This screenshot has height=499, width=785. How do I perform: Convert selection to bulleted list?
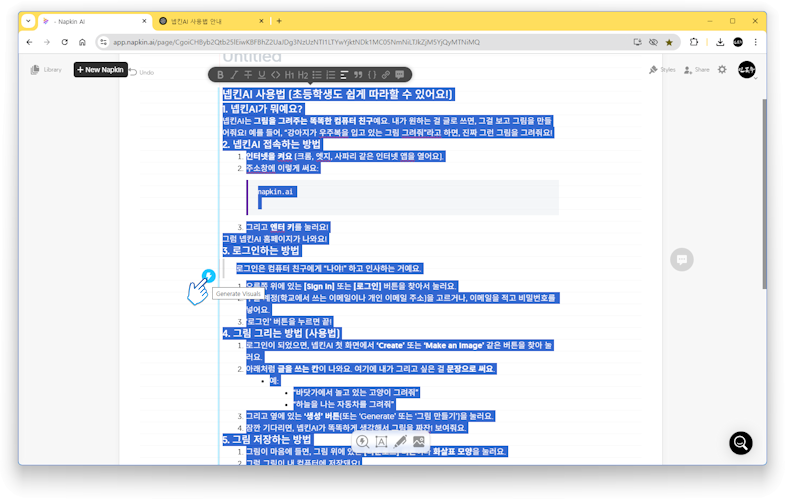click(317, 75)
